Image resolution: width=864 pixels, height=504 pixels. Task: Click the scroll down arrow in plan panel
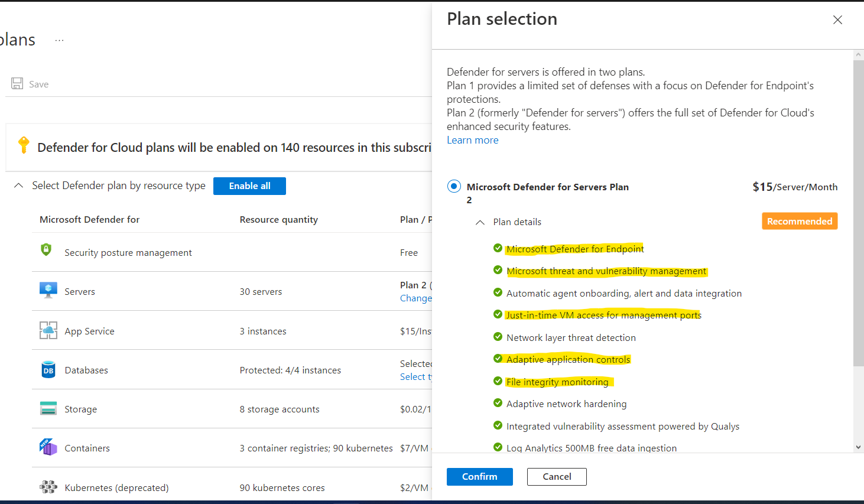pyautogui.click(x=859, y=447)
